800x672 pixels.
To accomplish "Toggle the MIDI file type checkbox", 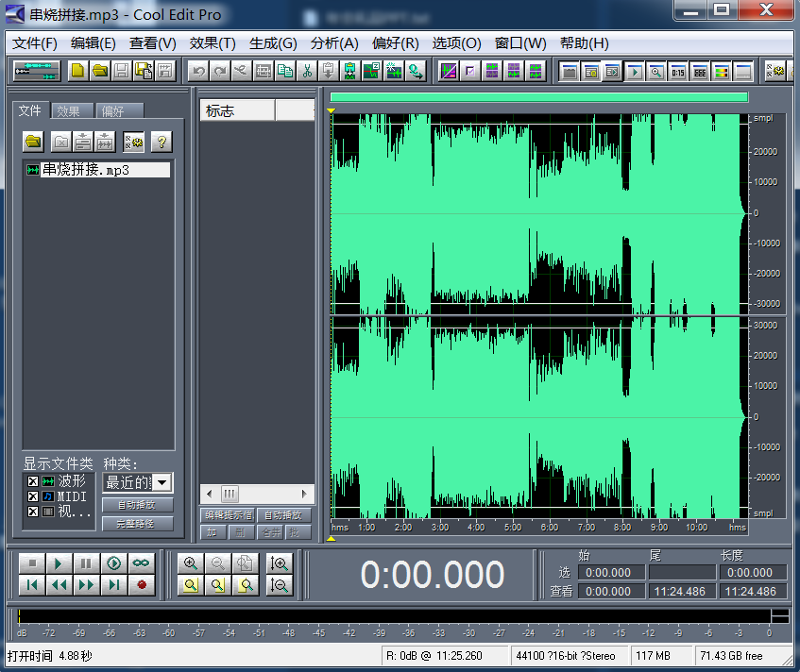I will coord(33,496).
